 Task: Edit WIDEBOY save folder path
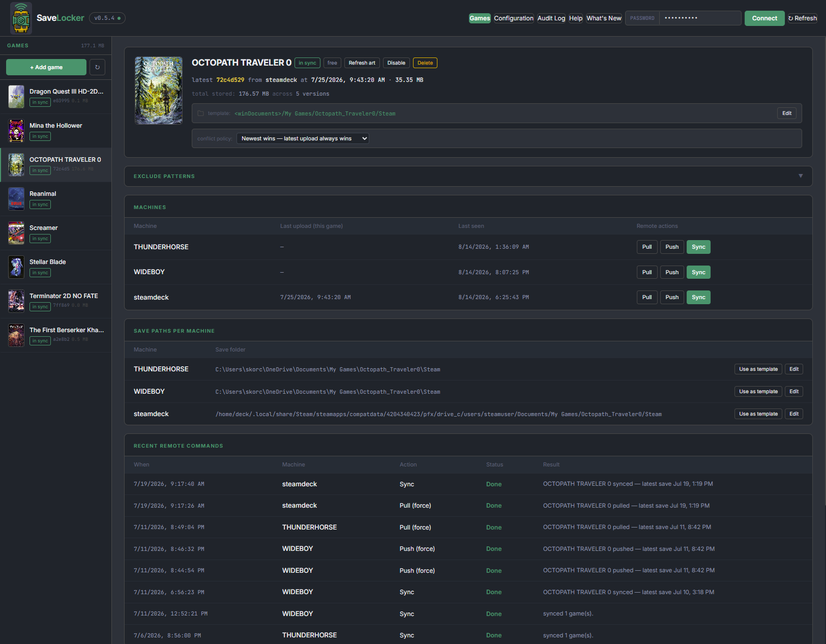tap(794, 392)
